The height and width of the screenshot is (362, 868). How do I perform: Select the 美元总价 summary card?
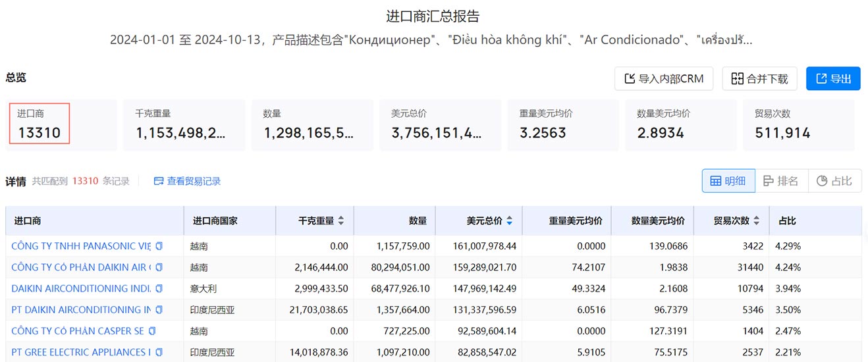pos(440,125)
